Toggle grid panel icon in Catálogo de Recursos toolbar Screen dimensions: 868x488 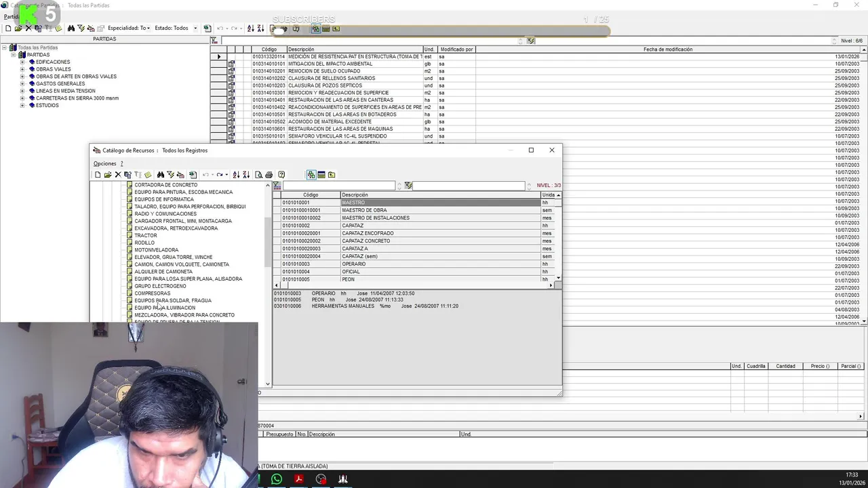(x=321, y=175)
